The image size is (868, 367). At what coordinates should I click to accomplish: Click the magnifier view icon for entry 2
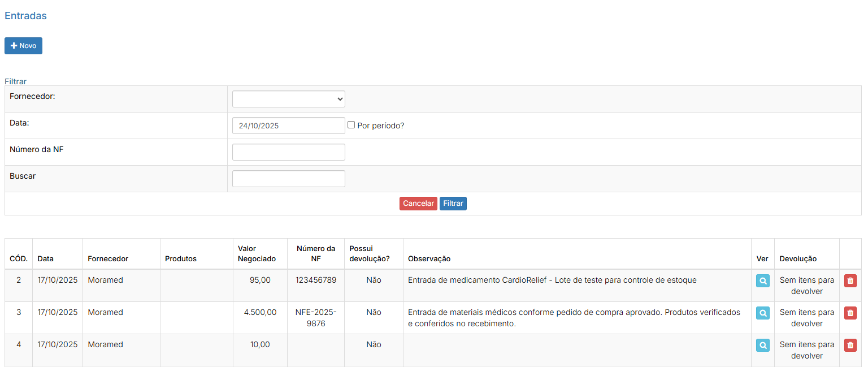[762, 280]
